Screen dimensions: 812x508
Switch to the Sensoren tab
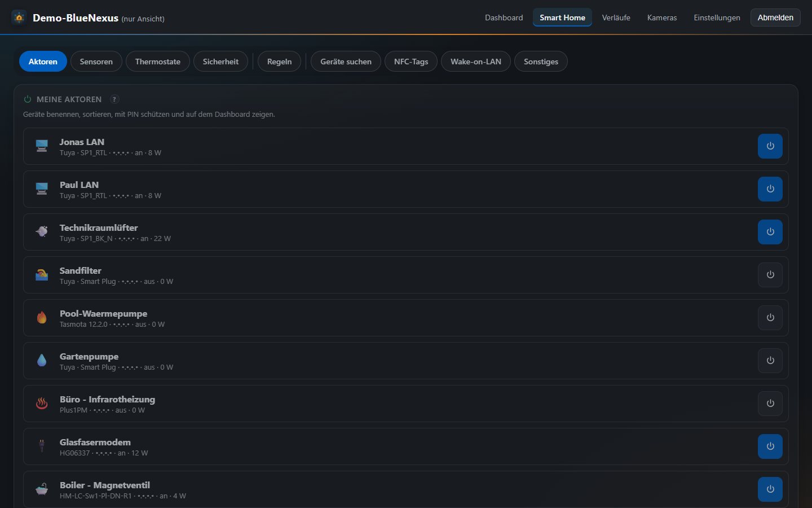96,62
